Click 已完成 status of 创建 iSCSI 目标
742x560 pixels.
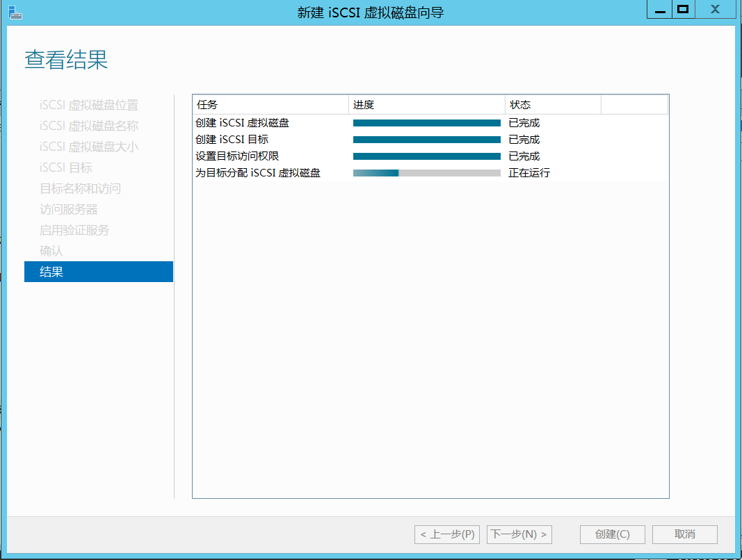coord(524,140)
